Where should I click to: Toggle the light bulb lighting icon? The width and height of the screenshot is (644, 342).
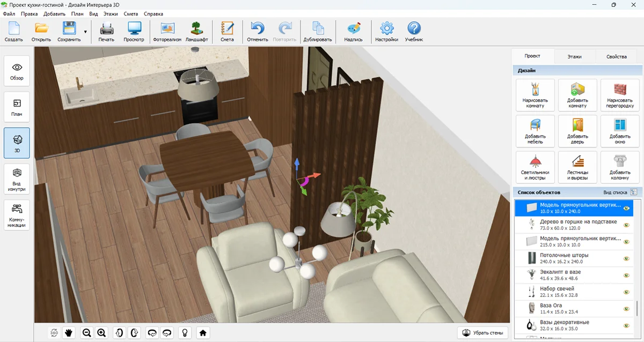point(185,333)
